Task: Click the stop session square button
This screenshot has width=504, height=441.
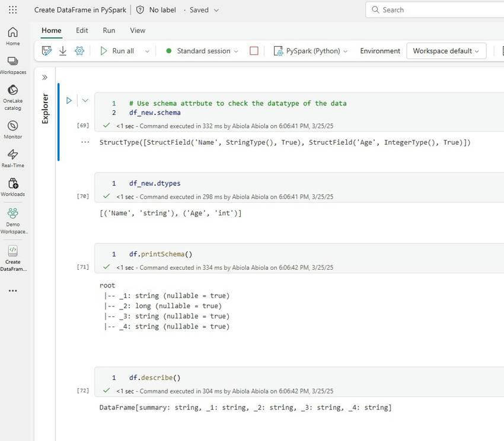Action: (254, 51)
